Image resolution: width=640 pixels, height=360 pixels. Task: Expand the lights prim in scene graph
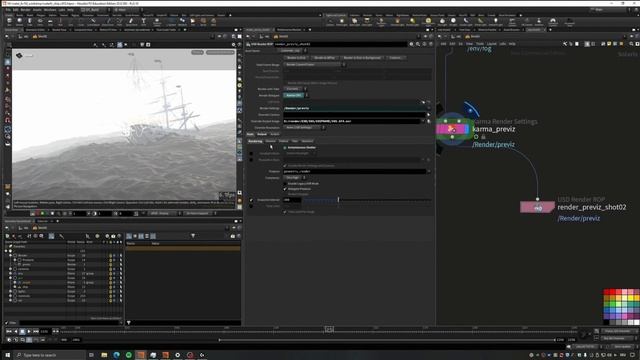(11, 291)
